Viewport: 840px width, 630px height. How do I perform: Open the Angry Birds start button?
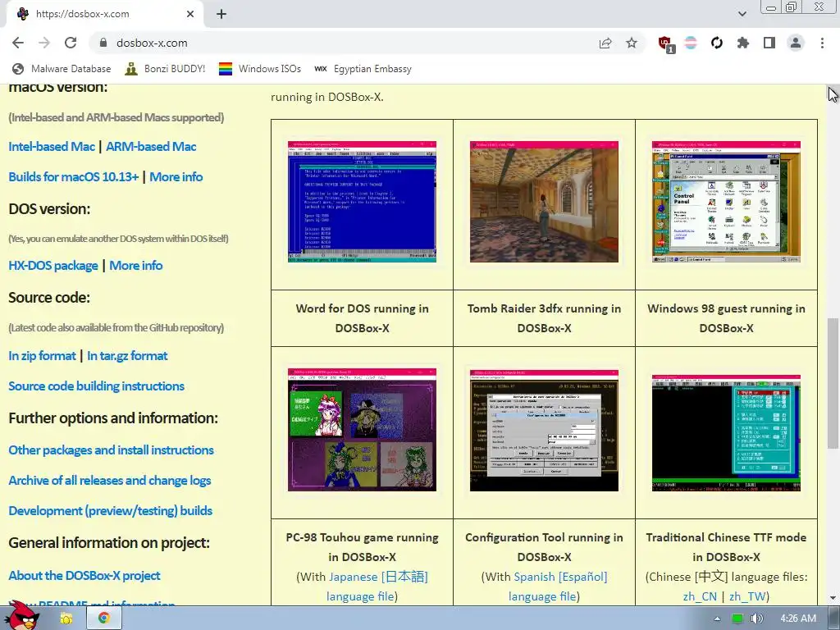21,616
